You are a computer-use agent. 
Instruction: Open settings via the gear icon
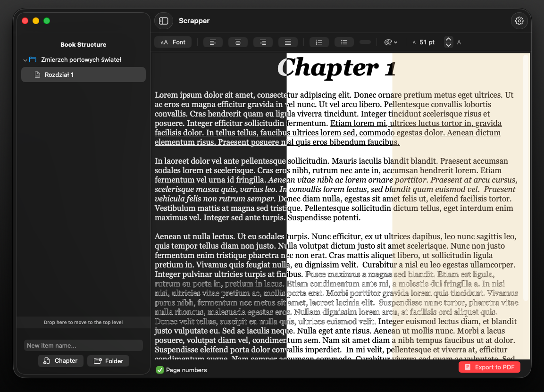pos(519,21)
